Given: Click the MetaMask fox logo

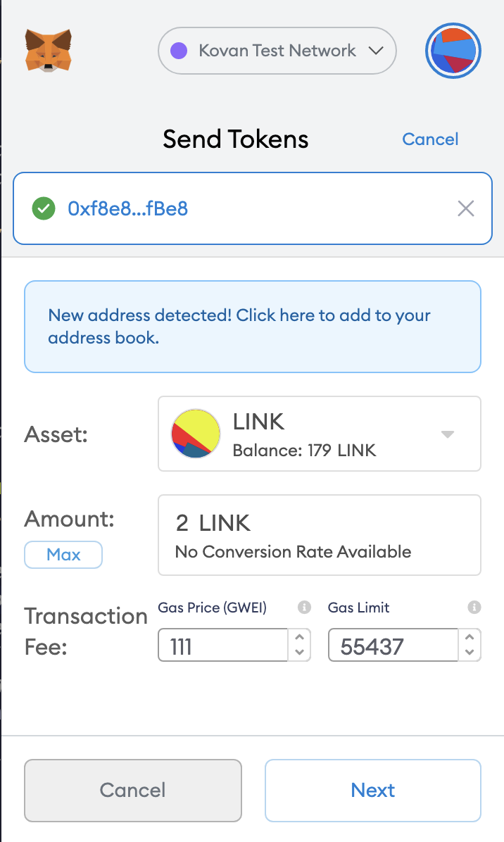Looking at the screenshot, I should (x=49, y=51).
